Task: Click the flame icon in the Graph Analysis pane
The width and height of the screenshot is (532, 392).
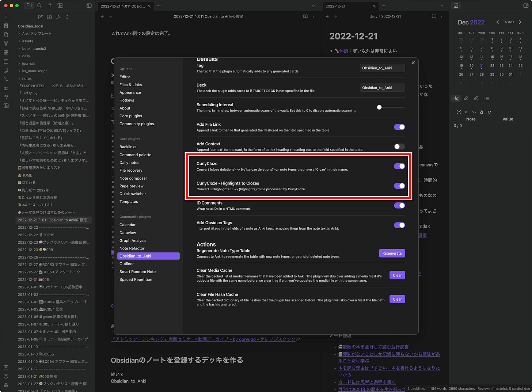Action: tap(482, 112)
